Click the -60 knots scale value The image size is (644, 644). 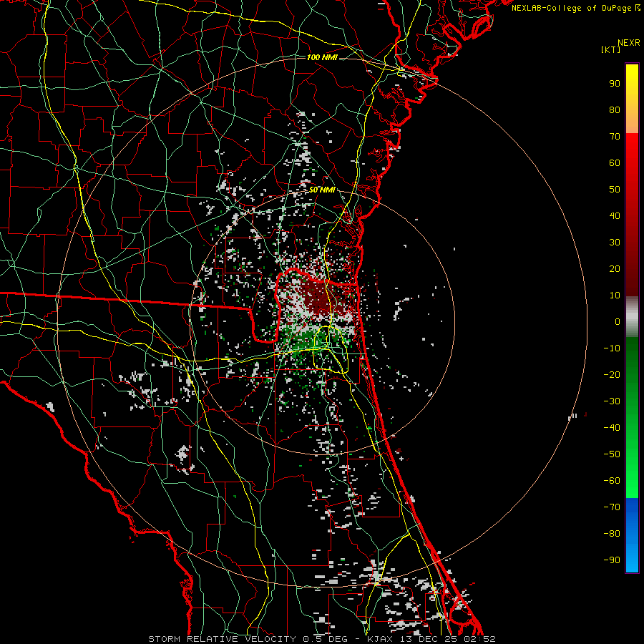pyautogui.click(x=612, y=481)
